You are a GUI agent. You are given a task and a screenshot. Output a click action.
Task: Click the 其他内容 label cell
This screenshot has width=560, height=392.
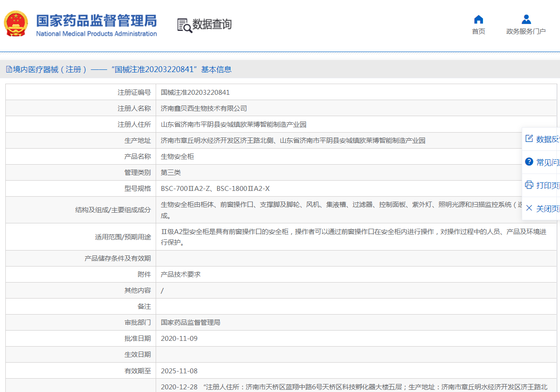pos(81,291)
